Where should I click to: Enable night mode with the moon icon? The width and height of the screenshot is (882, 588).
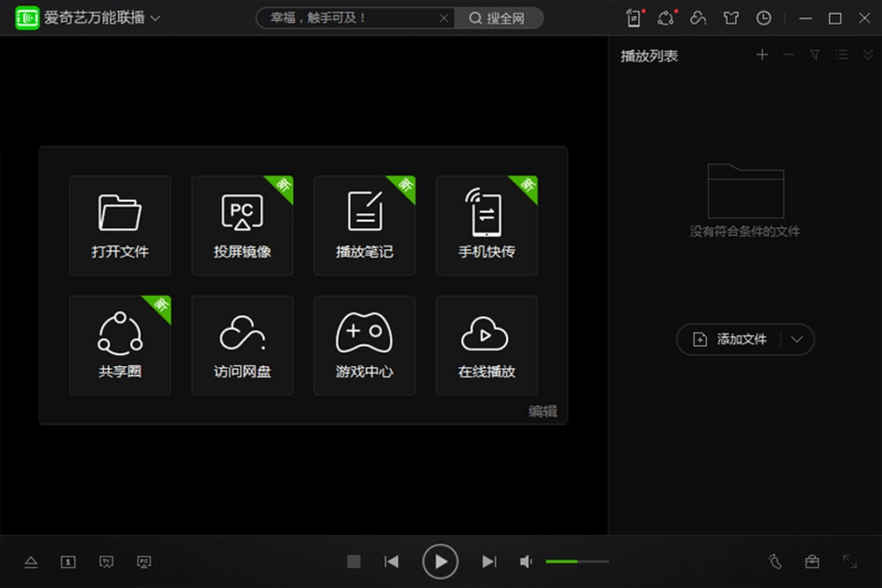click(x=774, y=562)
